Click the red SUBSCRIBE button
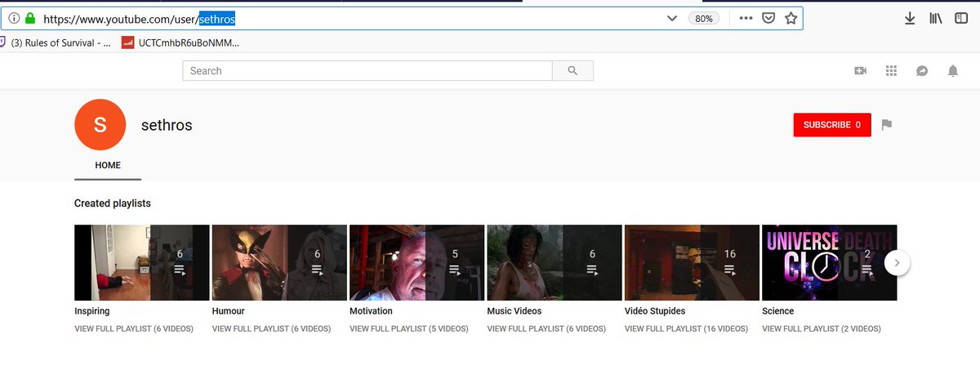 tap(832, 125)
